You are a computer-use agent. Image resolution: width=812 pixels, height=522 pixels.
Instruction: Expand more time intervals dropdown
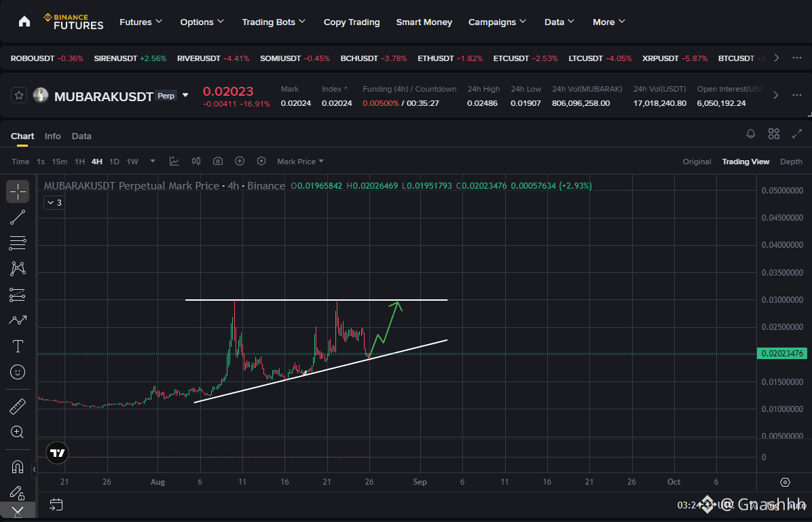tap(153, 162)
